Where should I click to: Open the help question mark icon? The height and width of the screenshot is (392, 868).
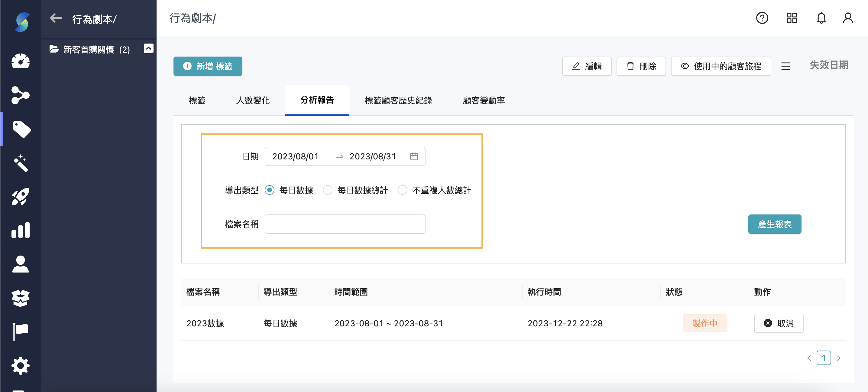tap(762, 18)
